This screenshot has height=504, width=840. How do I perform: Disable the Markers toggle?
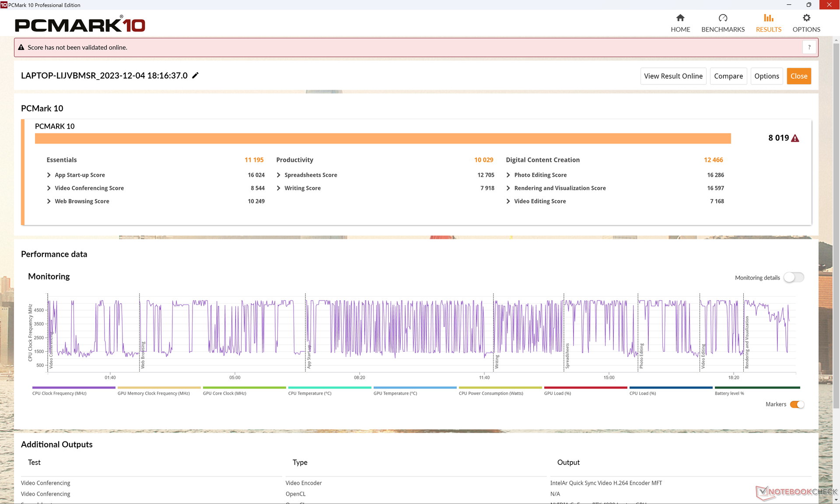(x=797, y=404)
